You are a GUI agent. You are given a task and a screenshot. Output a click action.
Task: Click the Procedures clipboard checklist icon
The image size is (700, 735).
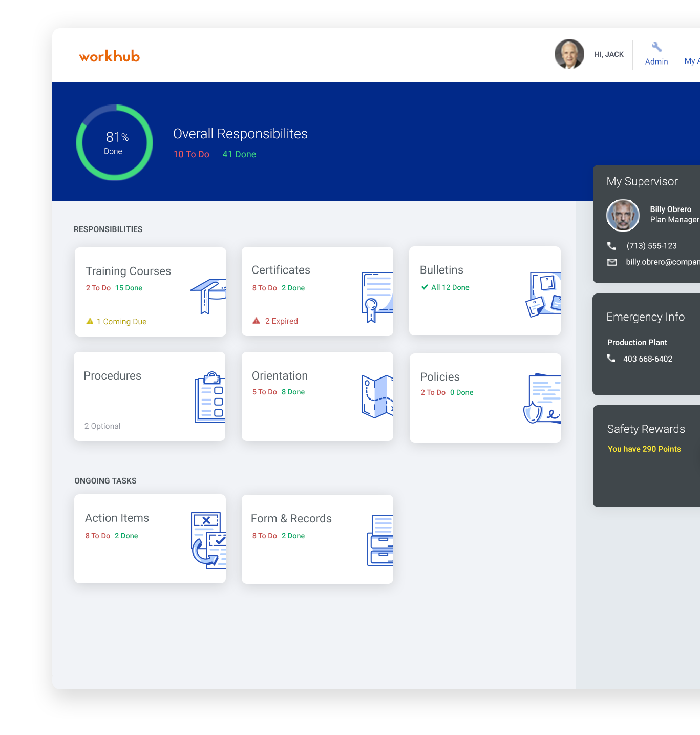[210, 397]
